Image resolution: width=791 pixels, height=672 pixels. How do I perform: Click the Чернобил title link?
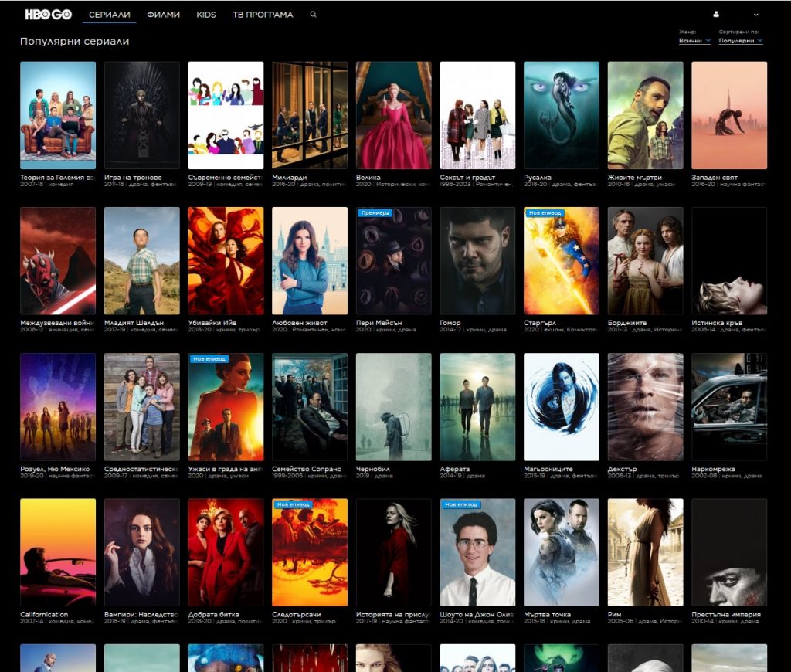tap(373, 469)
